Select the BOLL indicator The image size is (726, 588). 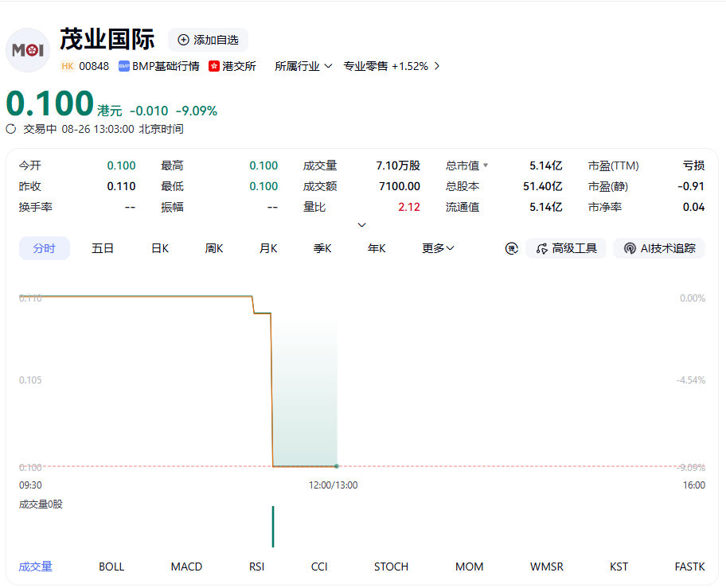111,567
